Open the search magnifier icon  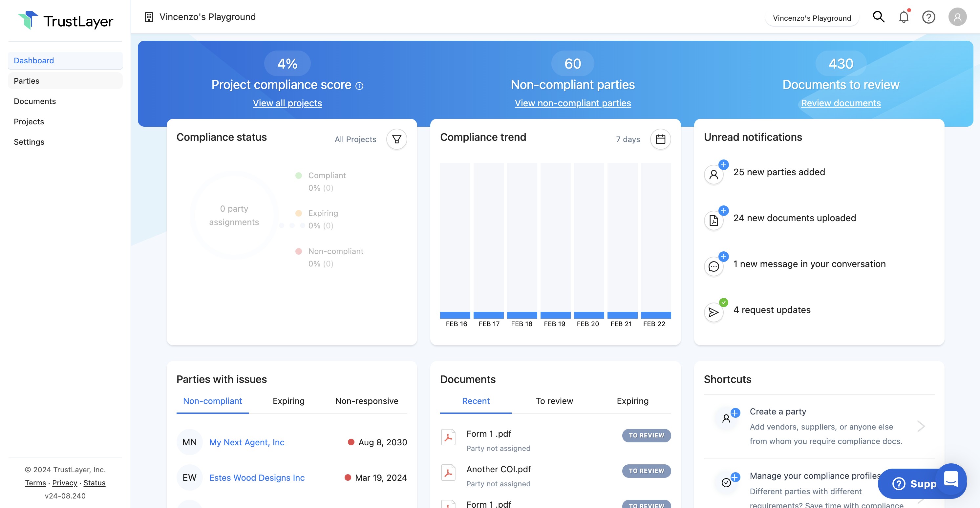point(878,17)
